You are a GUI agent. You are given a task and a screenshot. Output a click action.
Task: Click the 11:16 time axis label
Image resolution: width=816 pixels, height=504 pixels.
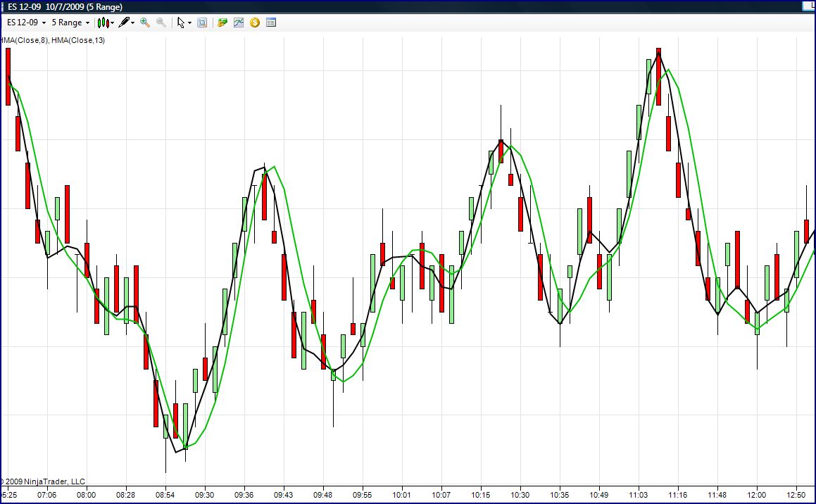point(677,495)
